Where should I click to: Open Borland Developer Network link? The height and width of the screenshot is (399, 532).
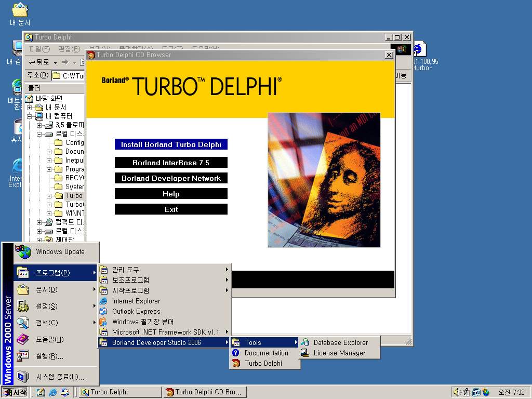[171, 178]
